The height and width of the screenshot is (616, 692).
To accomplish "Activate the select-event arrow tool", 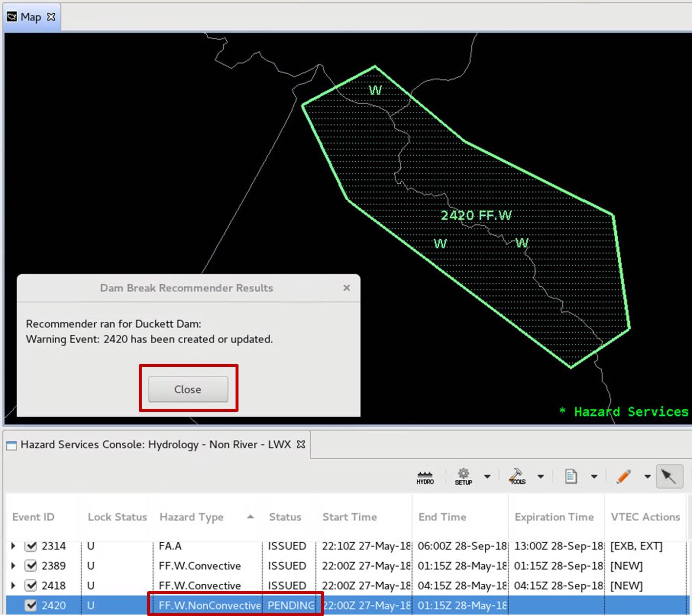I will coord(669,476).
